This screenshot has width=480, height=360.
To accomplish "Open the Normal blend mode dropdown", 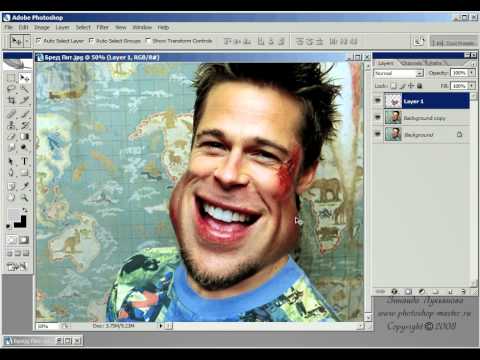I will coord(399,73).
